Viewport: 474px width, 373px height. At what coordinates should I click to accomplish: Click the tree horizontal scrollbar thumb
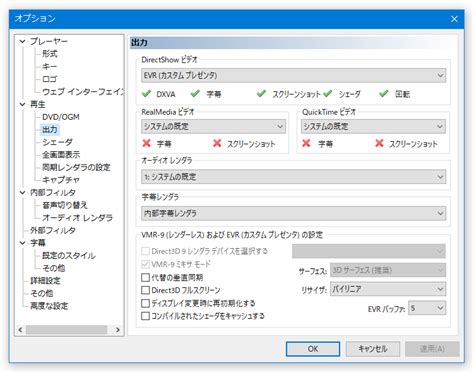point(66,330)
